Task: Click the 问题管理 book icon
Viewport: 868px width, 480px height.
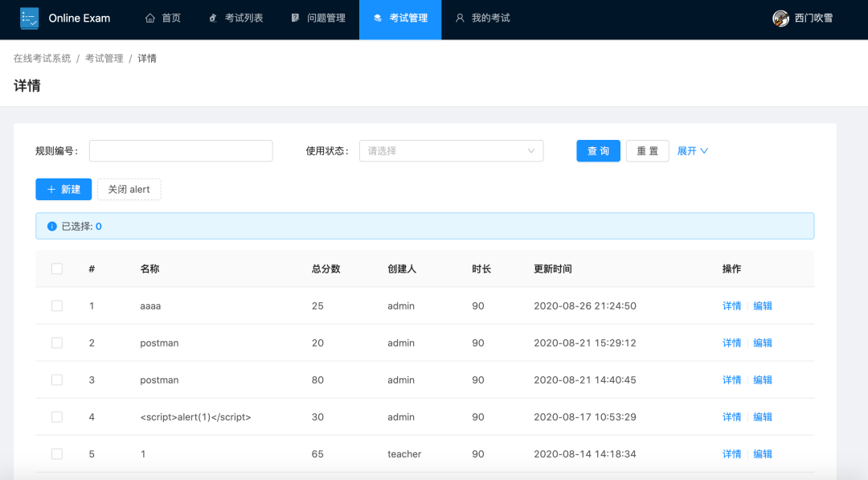Action: coord(294,18)
